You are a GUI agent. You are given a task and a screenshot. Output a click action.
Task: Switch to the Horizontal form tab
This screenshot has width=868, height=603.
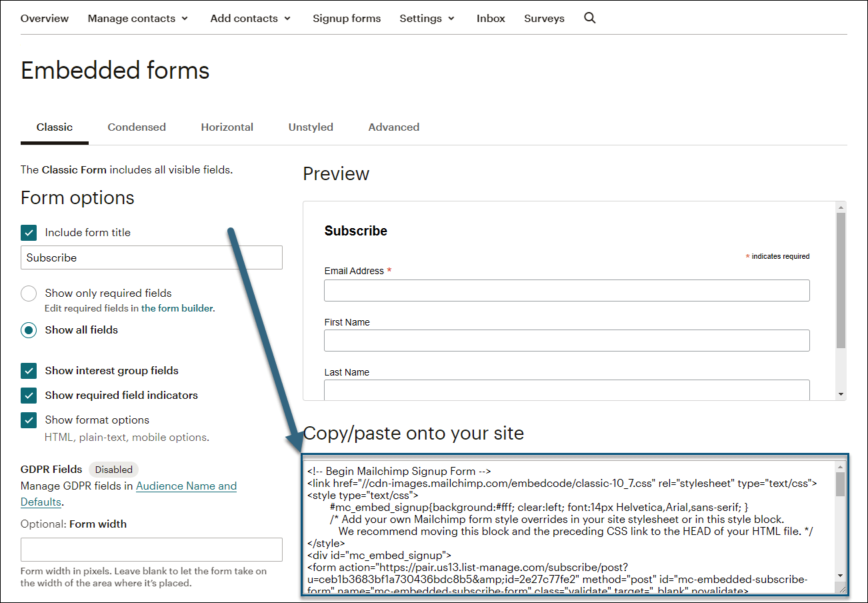(x=227, y=127)
